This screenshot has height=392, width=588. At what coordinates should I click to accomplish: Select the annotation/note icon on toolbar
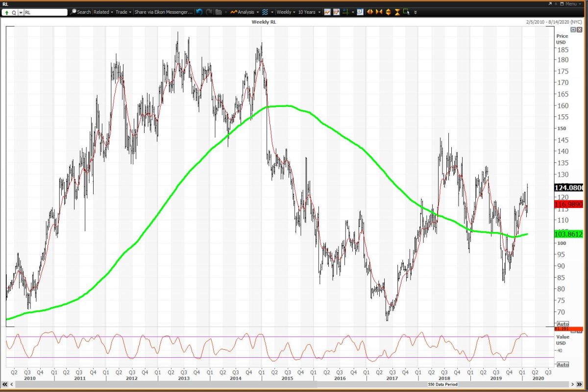pos(359,12)
